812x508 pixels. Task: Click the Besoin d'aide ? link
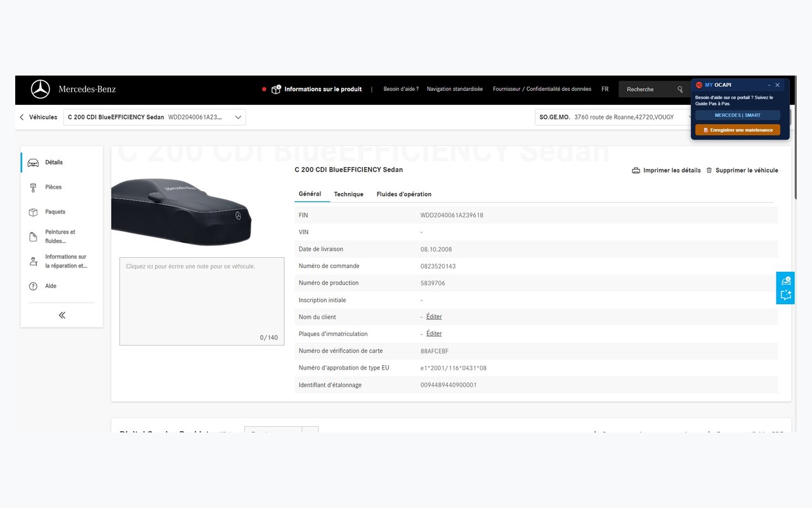pos(401,90)
